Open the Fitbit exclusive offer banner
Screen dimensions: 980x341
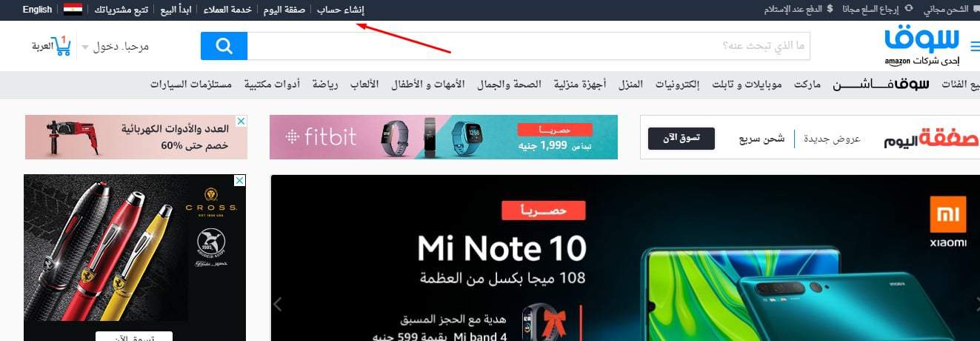click(x=444, y=137)
